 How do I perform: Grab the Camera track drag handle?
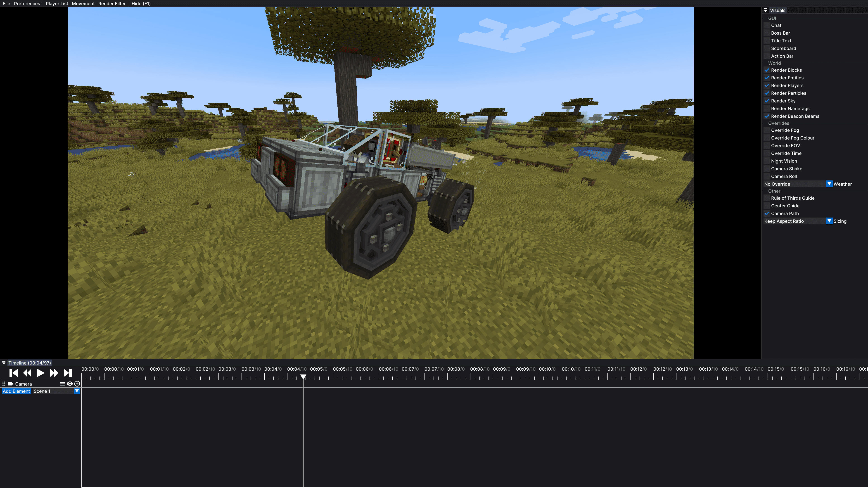(4, 384)
